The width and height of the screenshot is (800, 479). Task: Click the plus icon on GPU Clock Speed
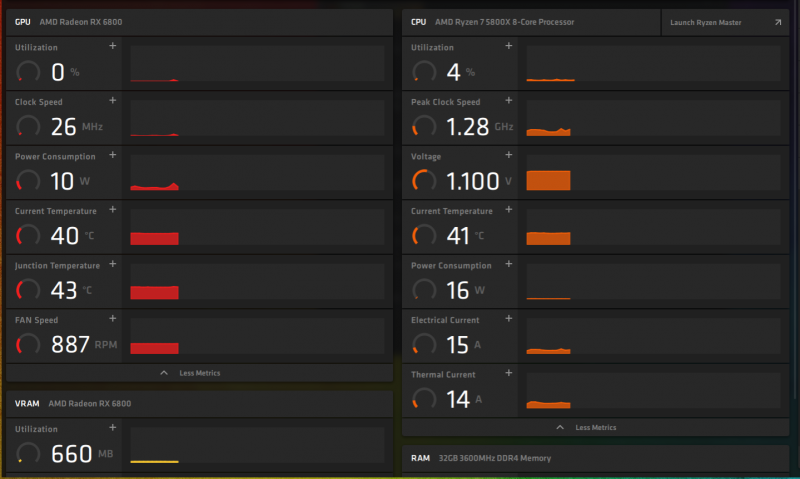112,101
